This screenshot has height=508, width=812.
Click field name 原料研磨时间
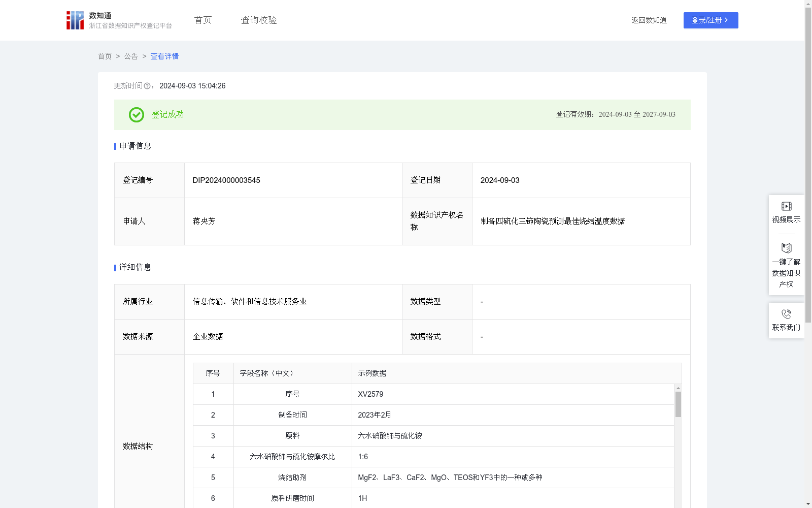pos(292,498)
